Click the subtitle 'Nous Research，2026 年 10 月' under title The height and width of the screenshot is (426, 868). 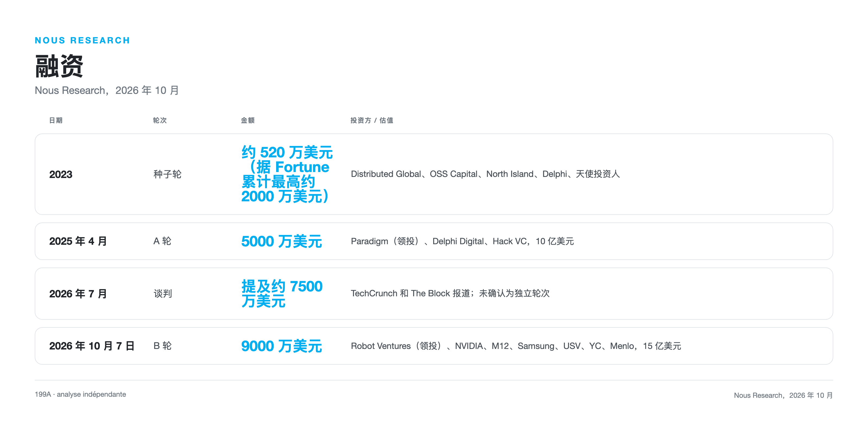pos(107,90)
